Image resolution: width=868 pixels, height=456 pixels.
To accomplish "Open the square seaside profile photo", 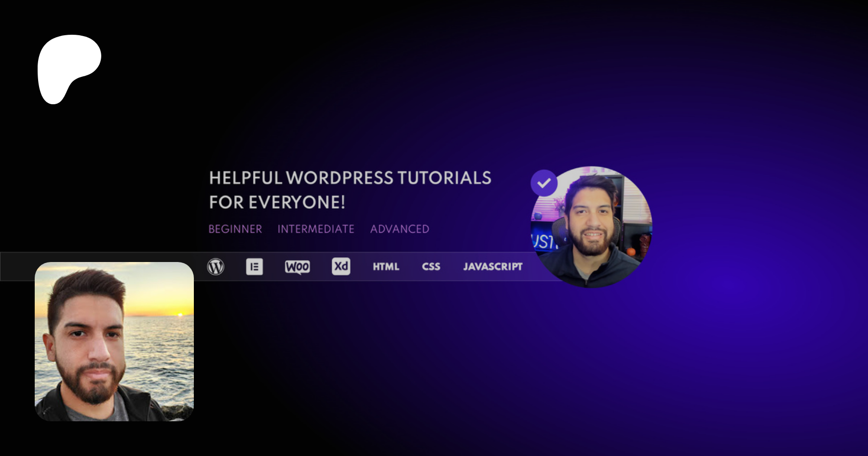I will [114, 342].
